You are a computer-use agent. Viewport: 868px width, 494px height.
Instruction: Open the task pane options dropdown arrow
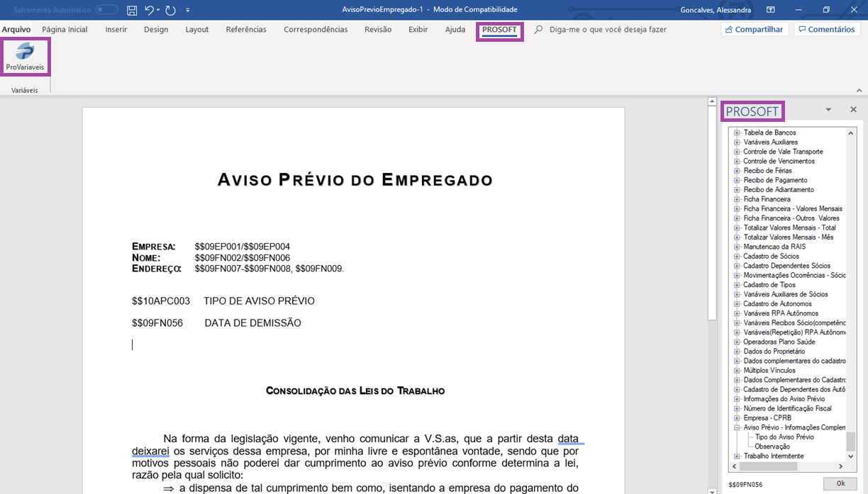click(x=828, y=111)
